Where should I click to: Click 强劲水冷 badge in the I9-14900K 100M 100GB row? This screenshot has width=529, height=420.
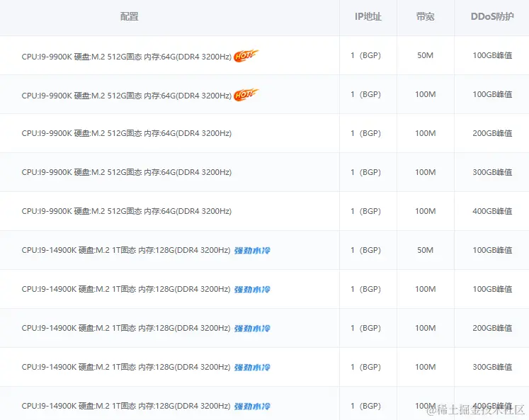point(252,290)
